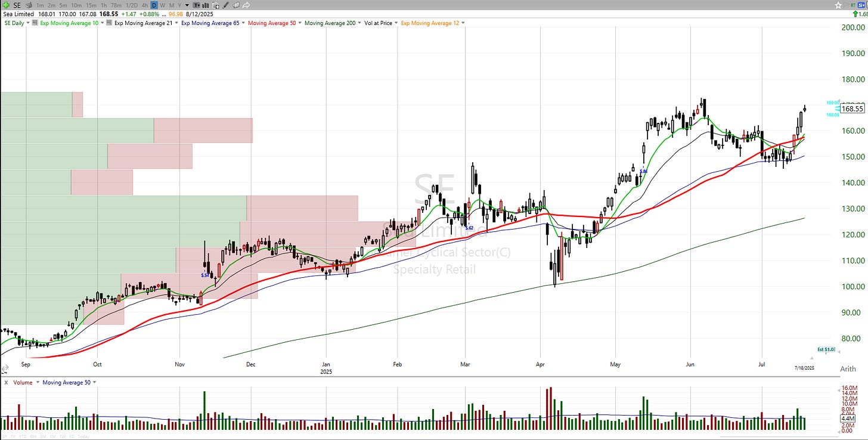868x440 pixels.
Task: Click the add indicator grid icon
Action: tap(215, 5)
